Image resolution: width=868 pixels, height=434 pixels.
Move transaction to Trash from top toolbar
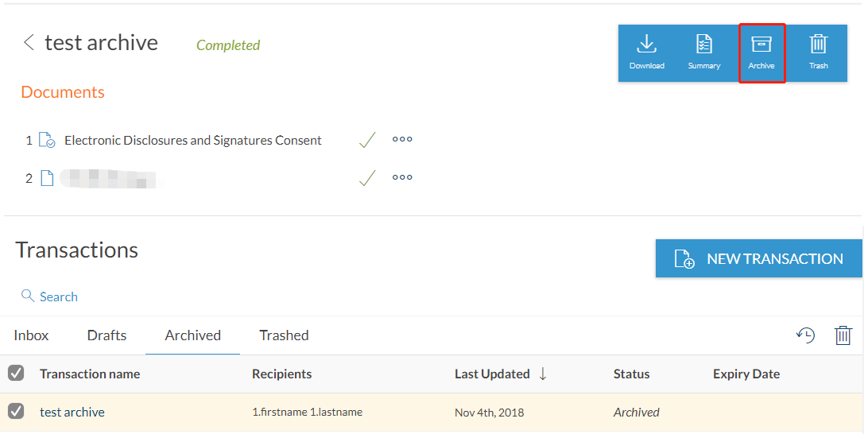(818, 52)
